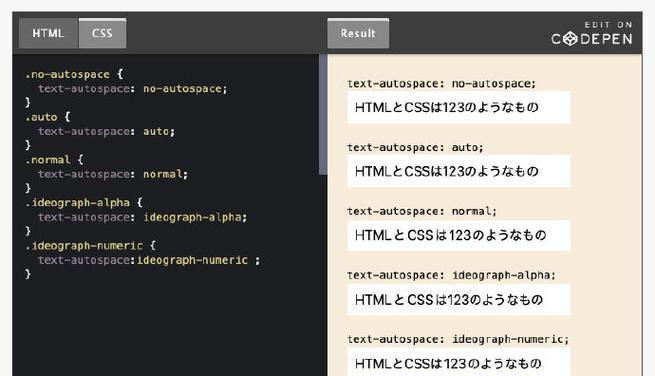Open Edit on CodePen link
This screenshot has height=376, width=655.
coord(592,33)
